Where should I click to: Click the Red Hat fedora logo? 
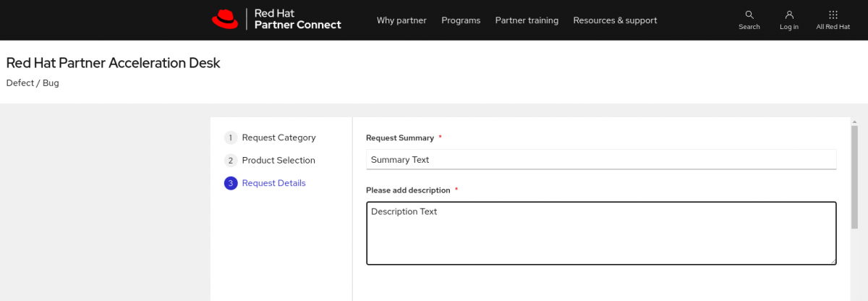(225, 20)
